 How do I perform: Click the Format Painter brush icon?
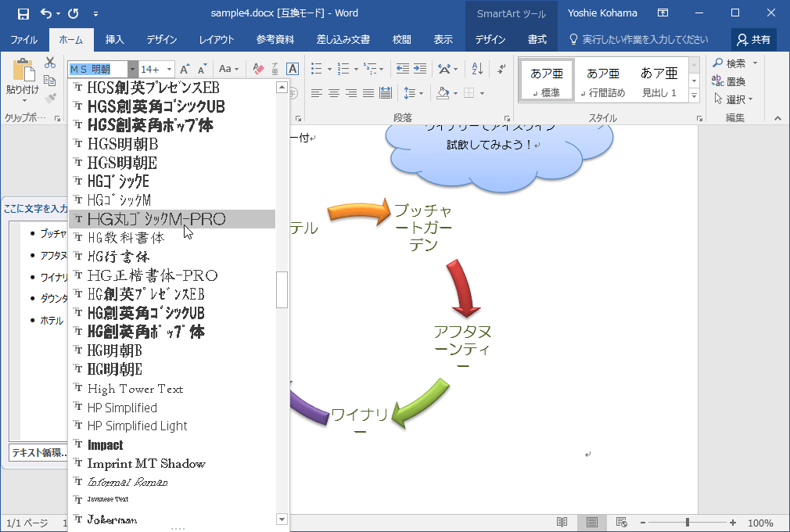coord(50,99)
